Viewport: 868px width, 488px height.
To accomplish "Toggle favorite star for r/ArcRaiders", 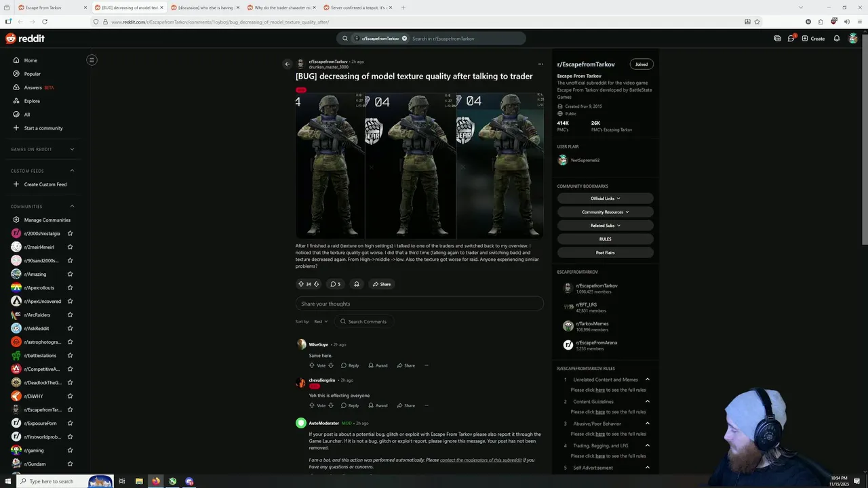I will click(x=70, y=314).
